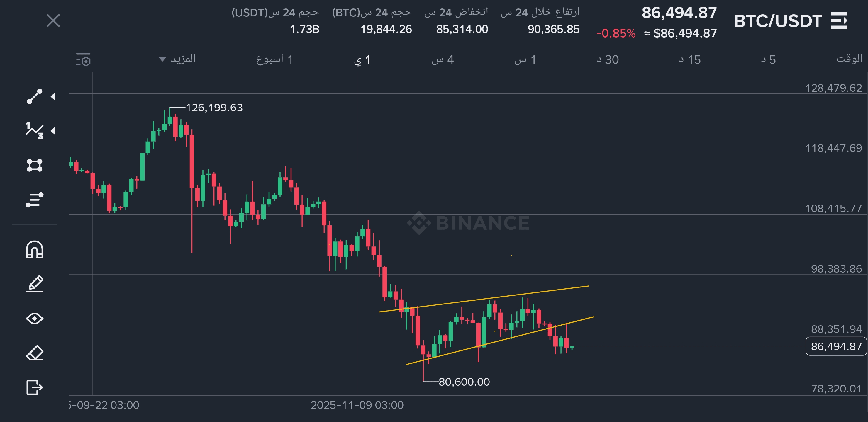Switch to the 1 اسبوع interval tab
Image resolution: width=868 pixels, height=422 pixels.
pyautogui.click(x=274, y=59)
